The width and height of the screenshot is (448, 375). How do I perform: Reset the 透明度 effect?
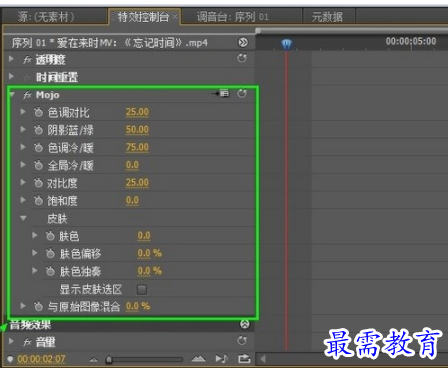242,58
